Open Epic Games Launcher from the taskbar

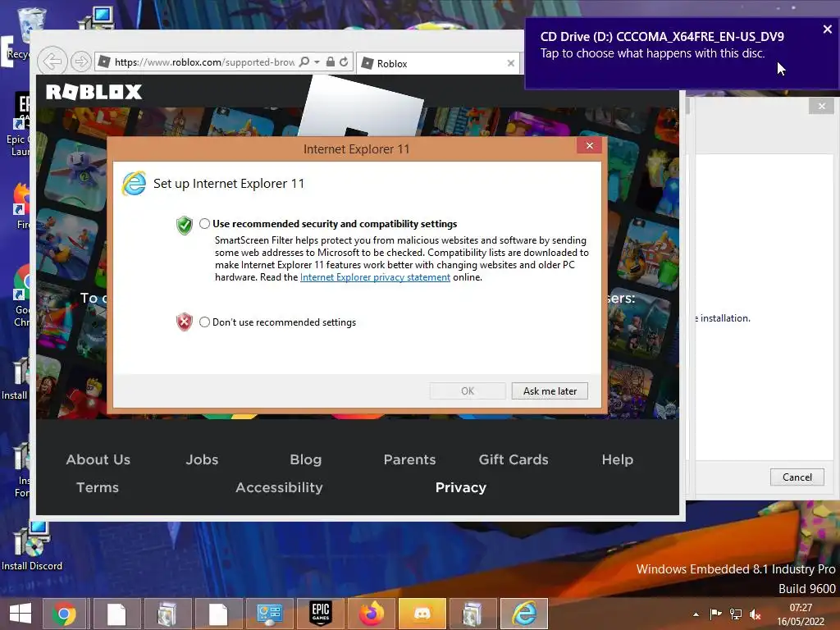(x=321, y=614)
